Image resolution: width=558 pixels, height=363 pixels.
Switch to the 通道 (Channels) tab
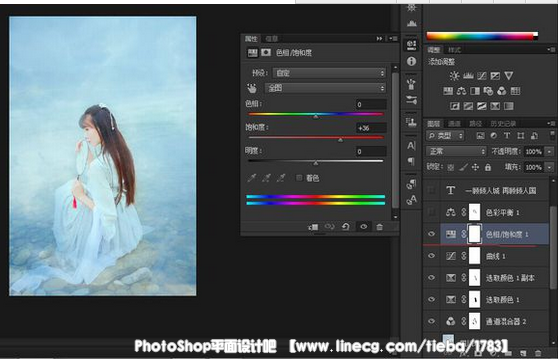pyautogui.click(x=454, y=123)
